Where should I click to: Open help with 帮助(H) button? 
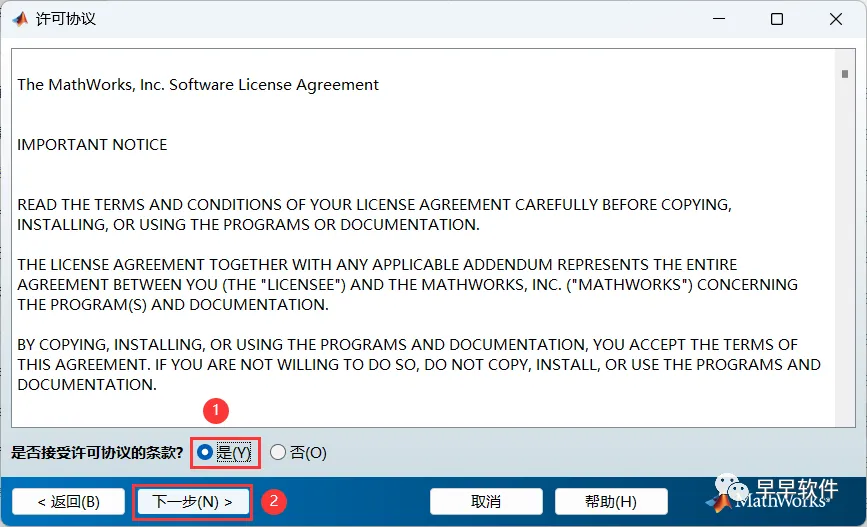(x=611, y=502)
